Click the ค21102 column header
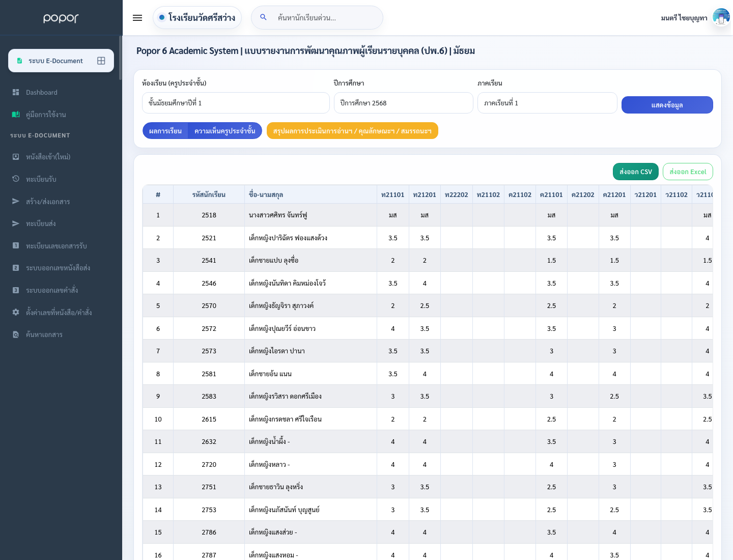The height and width of the screenshot is (560, 733). tap(520, 194)
